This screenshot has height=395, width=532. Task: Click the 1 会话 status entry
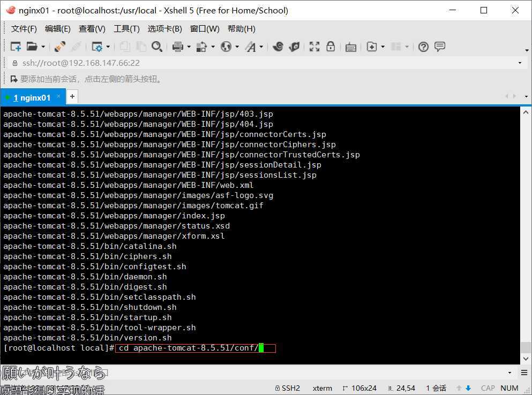(436, 388)
